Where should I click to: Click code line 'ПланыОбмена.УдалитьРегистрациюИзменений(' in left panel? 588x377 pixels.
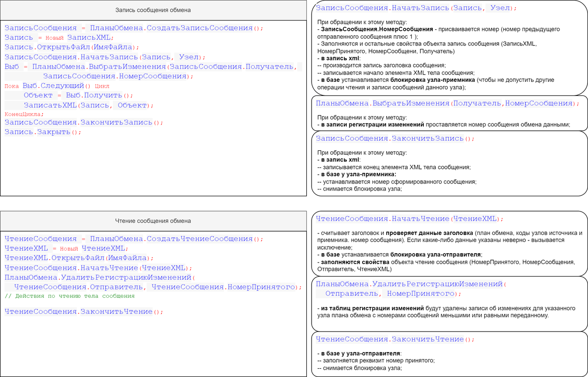point(100,278)
